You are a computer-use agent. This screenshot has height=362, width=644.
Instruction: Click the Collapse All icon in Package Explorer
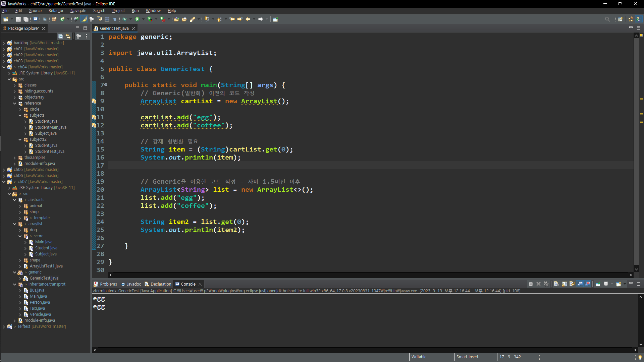(60, 36)
